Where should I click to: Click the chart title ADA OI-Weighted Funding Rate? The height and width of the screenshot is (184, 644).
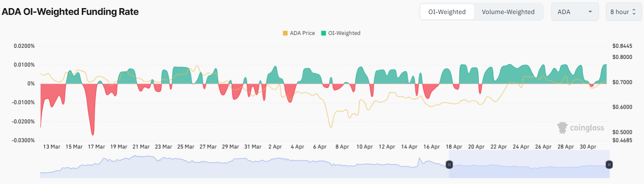tap(70, 12)
